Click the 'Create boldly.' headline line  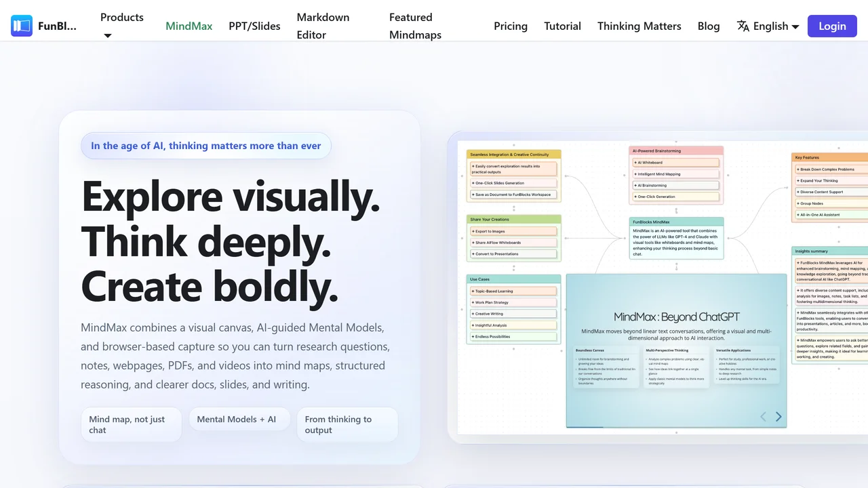pyautogui.click(x=210, y=286)
